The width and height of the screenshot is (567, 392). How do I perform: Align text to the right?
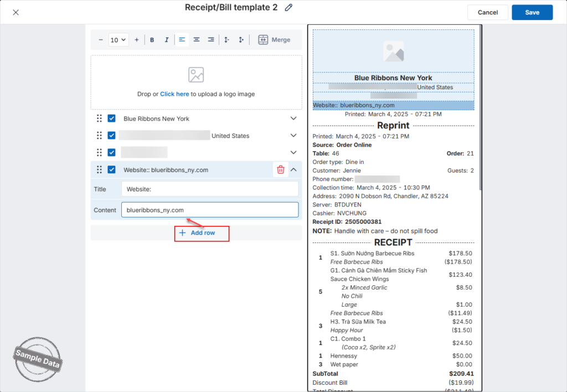211,40
